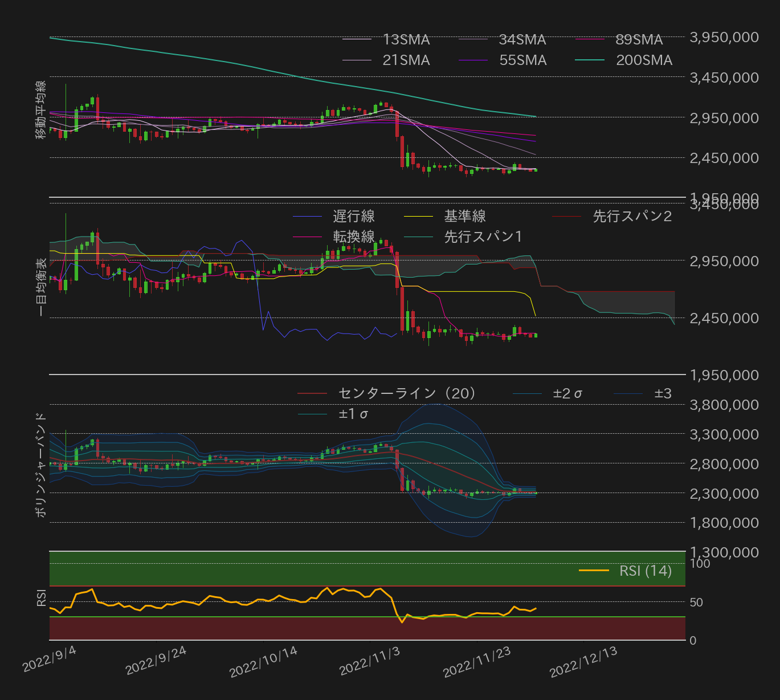Click the ボリンジャーバンド axis title

[41, 465]
